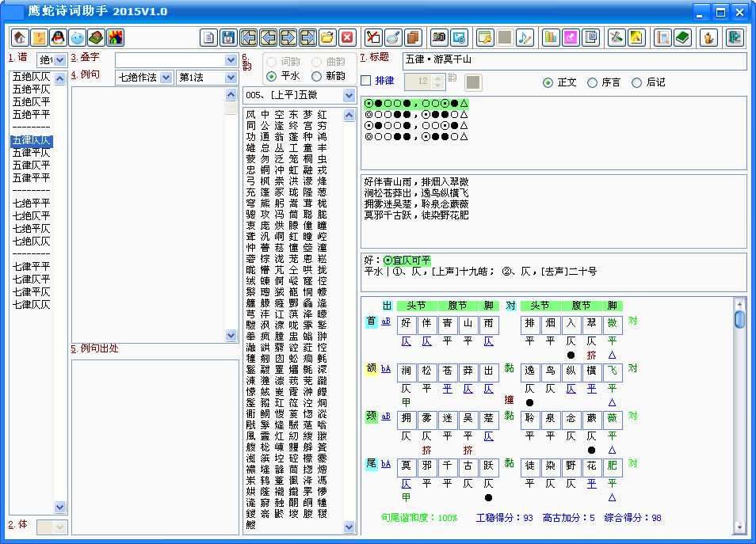Click the exit door icon

click(735, 37)
